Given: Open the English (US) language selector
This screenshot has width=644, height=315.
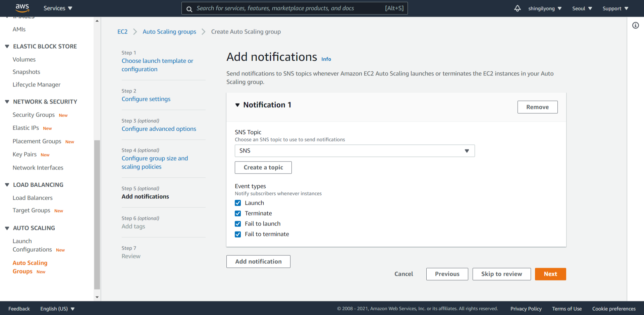Looking at the screenshot, I should click(x=57, y=309).
